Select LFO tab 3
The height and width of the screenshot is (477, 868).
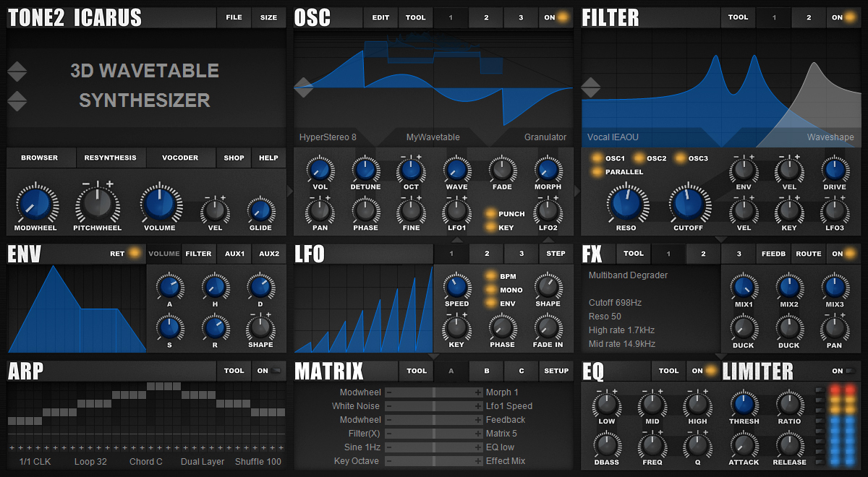(x=522, y=254)
